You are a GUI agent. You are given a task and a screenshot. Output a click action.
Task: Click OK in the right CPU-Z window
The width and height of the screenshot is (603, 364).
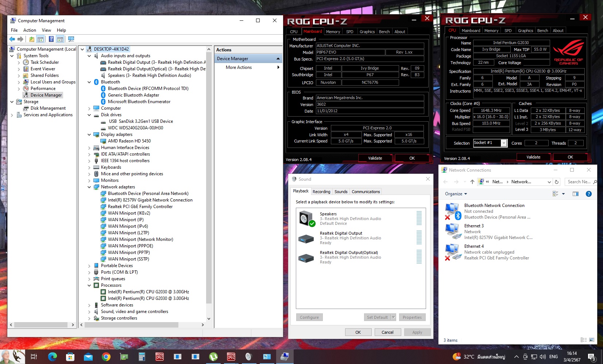click(x=570, y=157)
